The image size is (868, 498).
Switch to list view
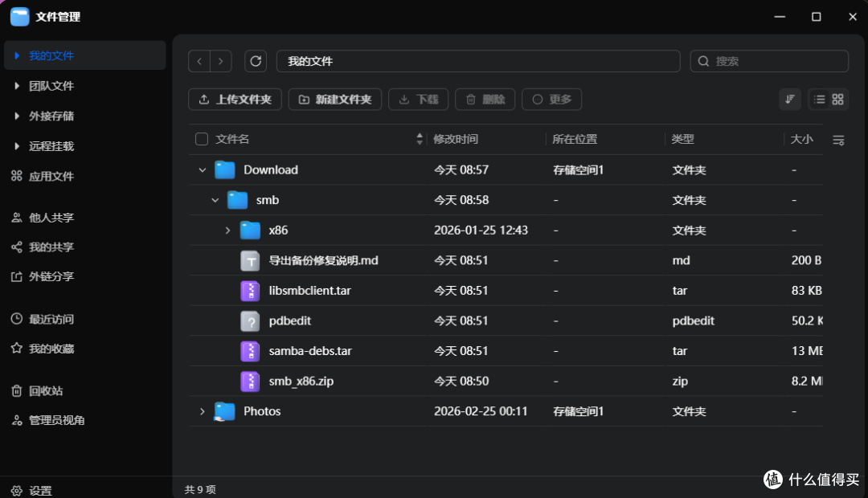click(x=819, y=99)
